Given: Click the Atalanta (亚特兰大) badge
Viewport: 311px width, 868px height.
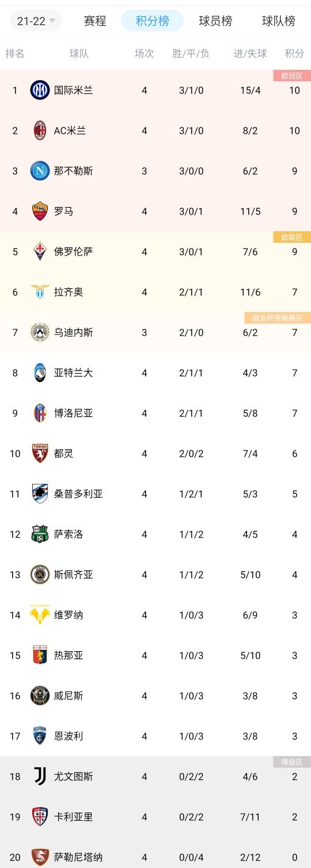Looking at the screenshot, I should [x=40, y=373].
